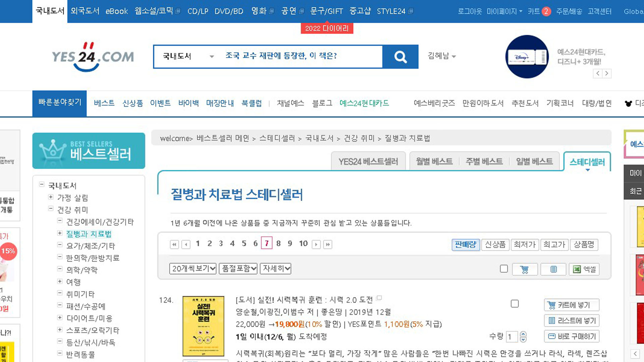Go to page 8 of results
The image size is (644, 362).
click(278, 244)
